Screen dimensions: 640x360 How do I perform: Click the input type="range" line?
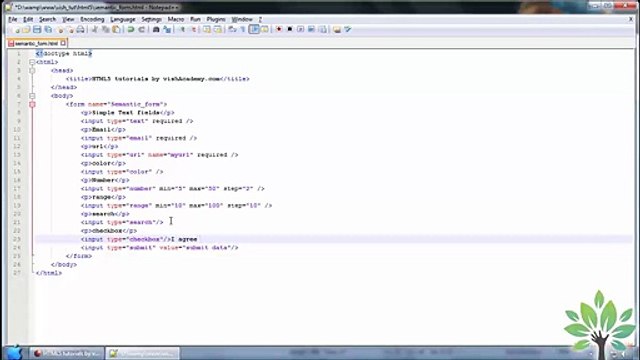pos(176,205)
